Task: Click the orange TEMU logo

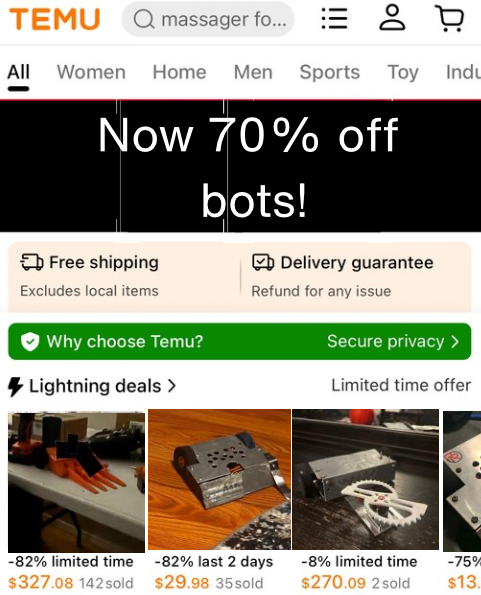Action: pos(55,19)
